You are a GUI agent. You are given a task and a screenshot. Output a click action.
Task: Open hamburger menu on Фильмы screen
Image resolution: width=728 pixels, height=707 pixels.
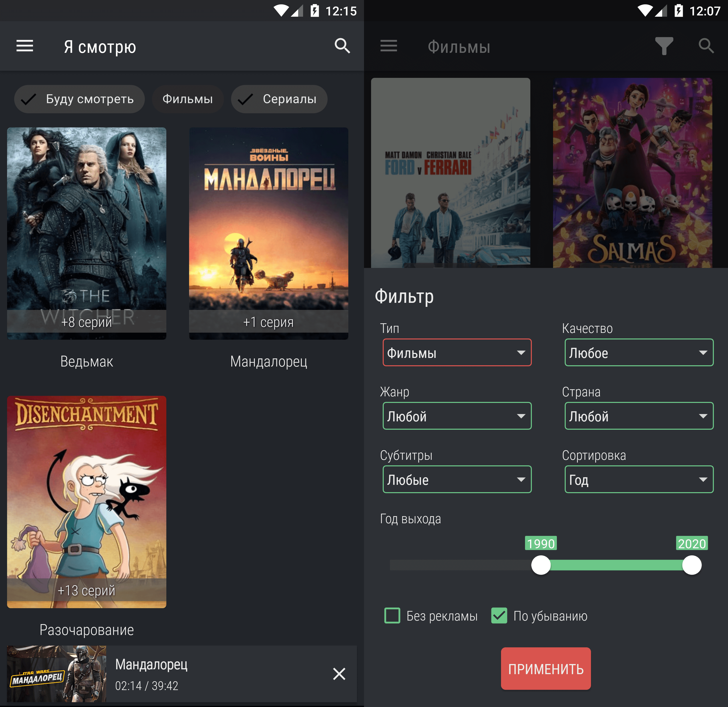pyautogui.click(x=389, y=46)
